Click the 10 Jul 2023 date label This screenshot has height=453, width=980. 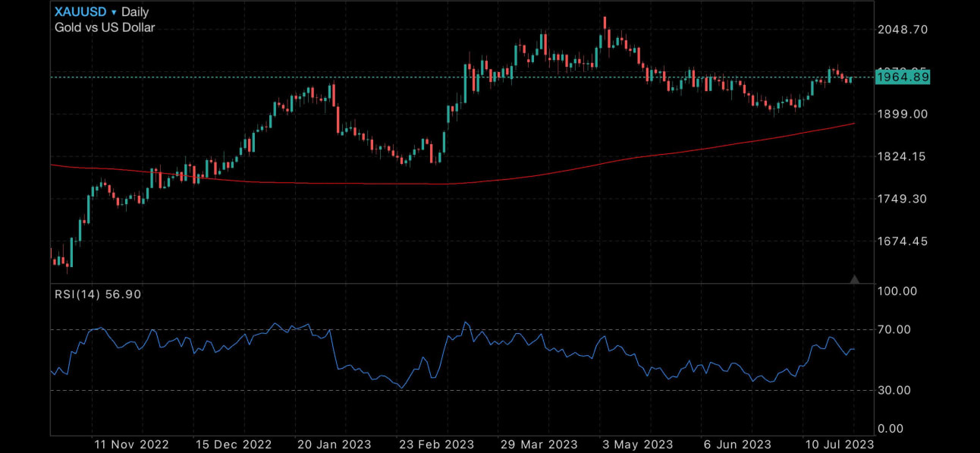click(841, 445)
